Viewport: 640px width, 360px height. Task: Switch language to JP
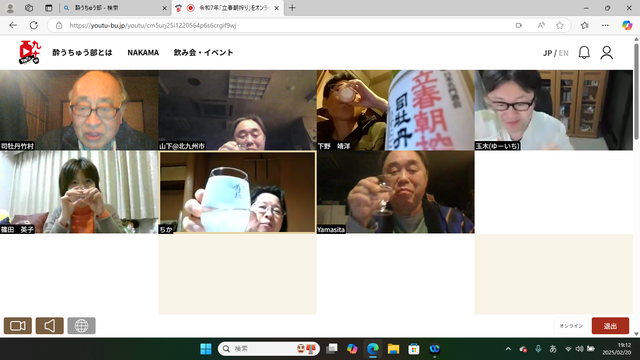[x=547, y=53]
